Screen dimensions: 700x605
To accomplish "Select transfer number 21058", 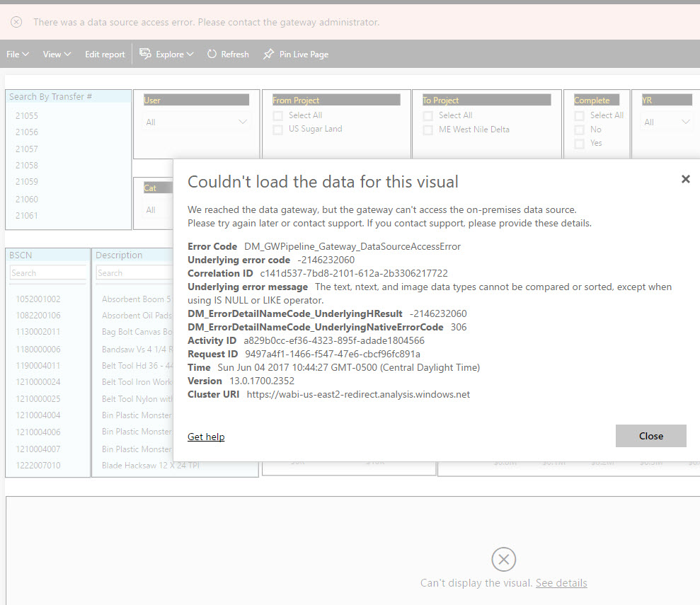I will pyautogui.click(x=26, y=165).
